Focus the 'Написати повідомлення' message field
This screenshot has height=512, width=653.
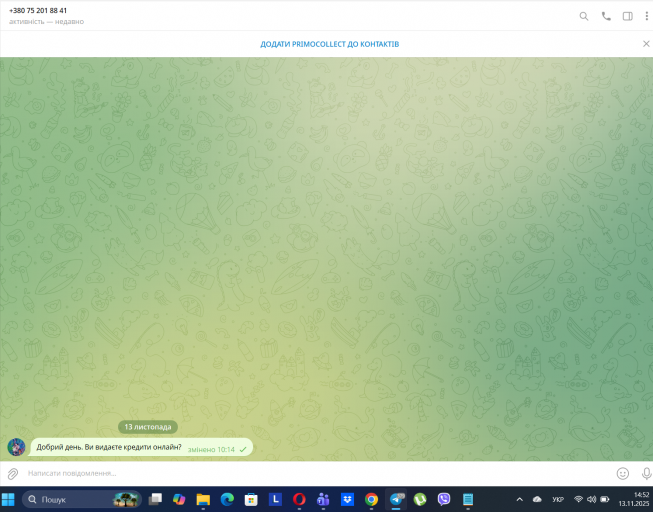[317, 473]
